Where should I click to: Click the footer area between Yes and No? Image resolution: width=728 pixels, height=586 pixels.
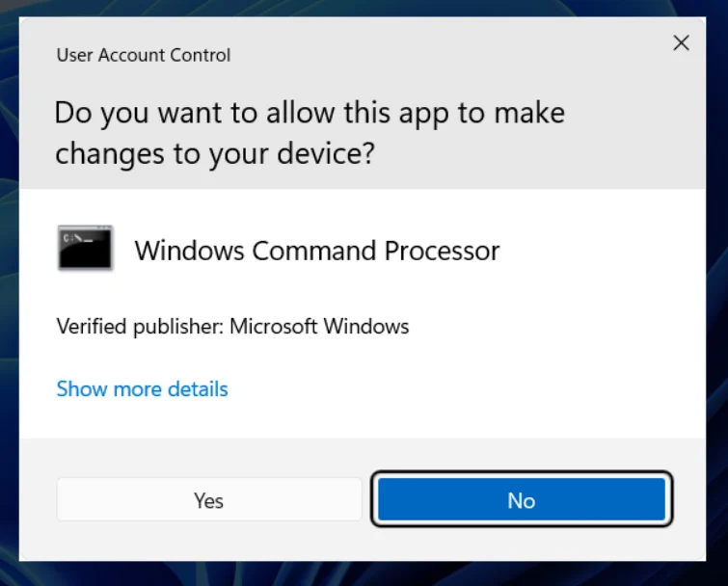[x=366, y=499]
